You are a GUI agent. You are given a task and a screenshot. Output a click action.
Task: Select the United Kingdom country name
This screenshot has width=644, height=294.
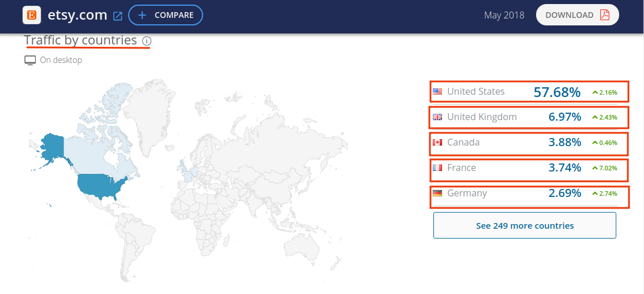click(x=482, y=117)
